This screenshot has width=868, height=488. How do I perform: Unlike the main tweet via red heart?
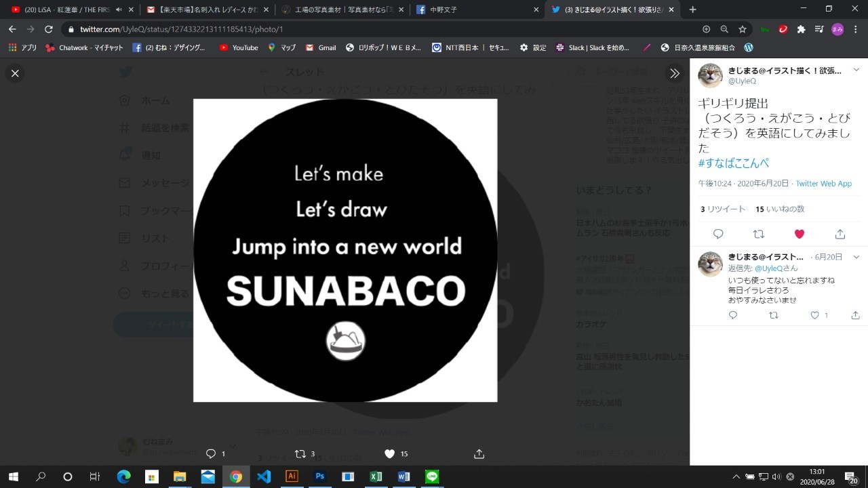[x=800, y=234]
